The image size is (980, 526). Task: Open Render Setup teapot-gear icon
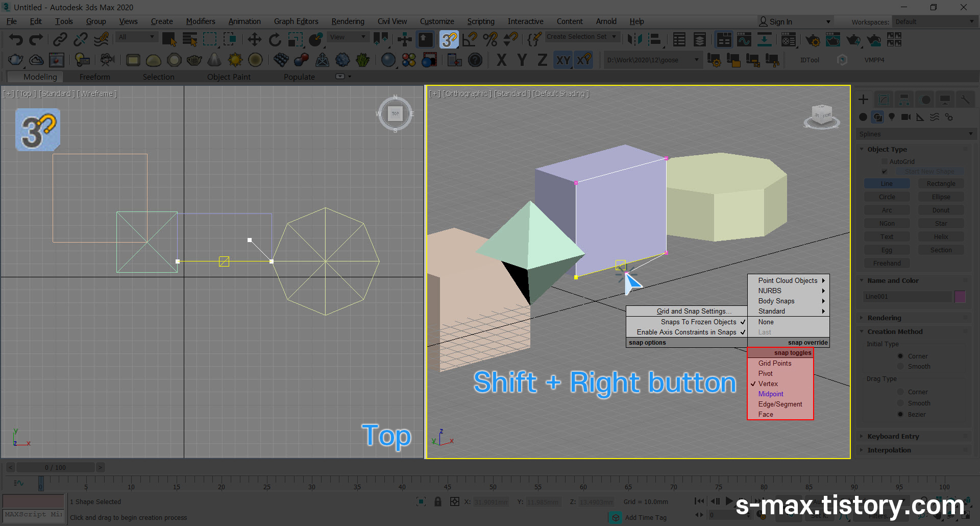[813, 39]
